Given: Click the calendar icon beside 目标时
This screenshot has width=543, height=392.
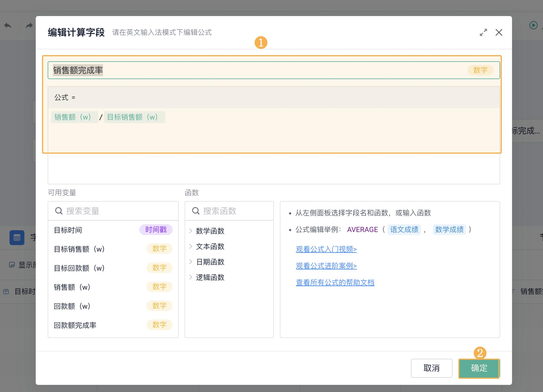Looking at the screenshot, I should tap(6, 291).
